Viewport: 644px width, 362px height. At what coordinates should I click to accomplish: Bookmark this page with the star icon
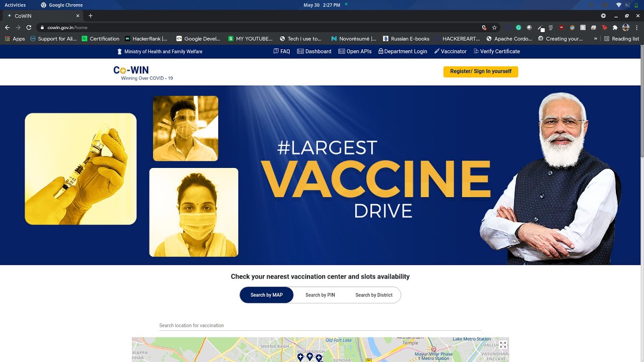click(x=495, y=28)
